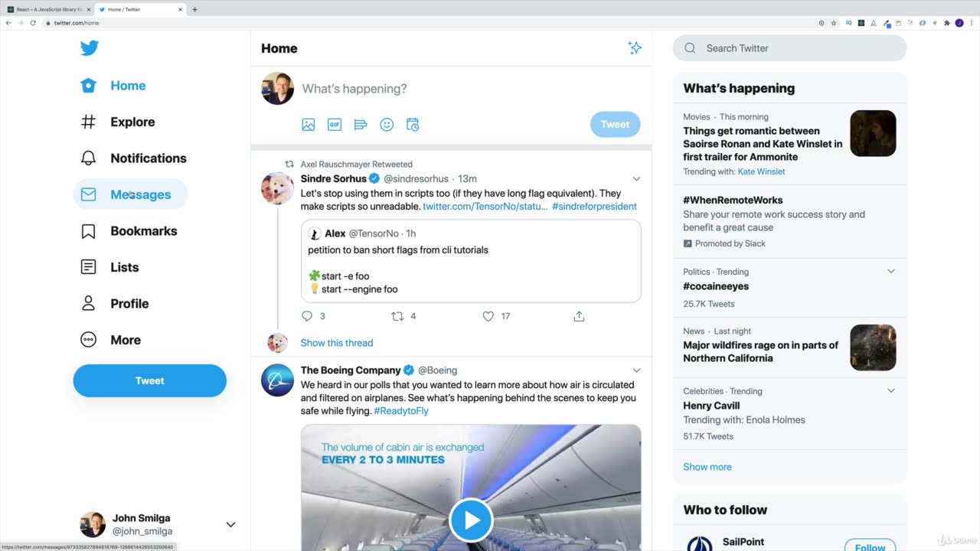Viewport: 980px width, 551px height.
Task: Click the Ammonite trailer thumbnail
Action: coord(873,133)
